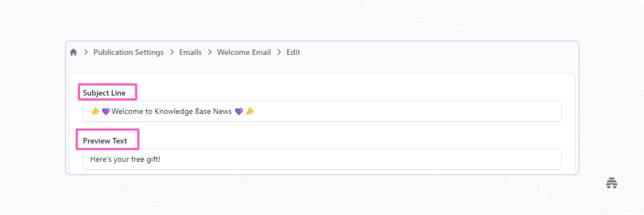Open Publication Settings breadcrumb link
644x215 pixels.
click(x=128, y=52)
